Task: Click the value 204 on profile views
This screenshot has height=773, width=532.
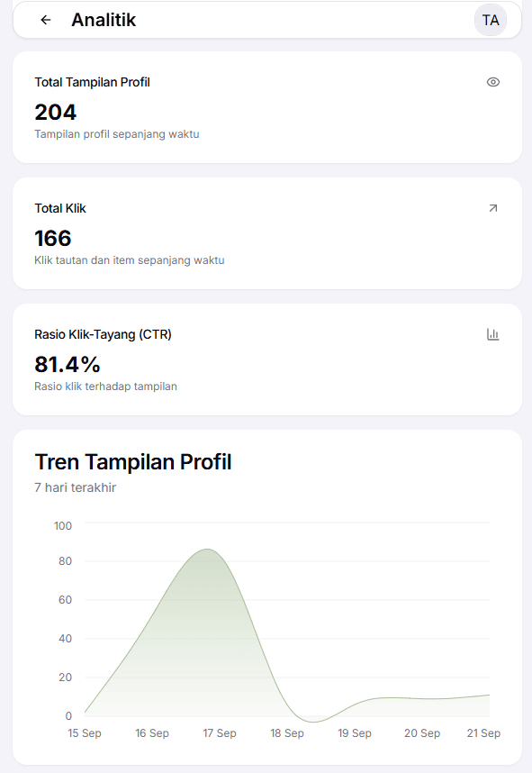Action: pos(54,113)
